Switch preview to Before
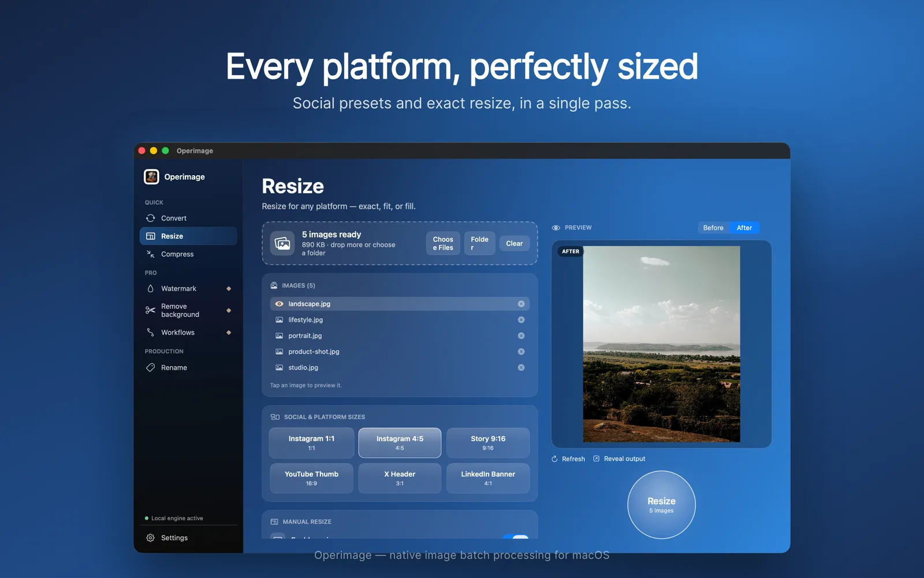The height and width of the screenshot is (578, 924). (713, 228)
